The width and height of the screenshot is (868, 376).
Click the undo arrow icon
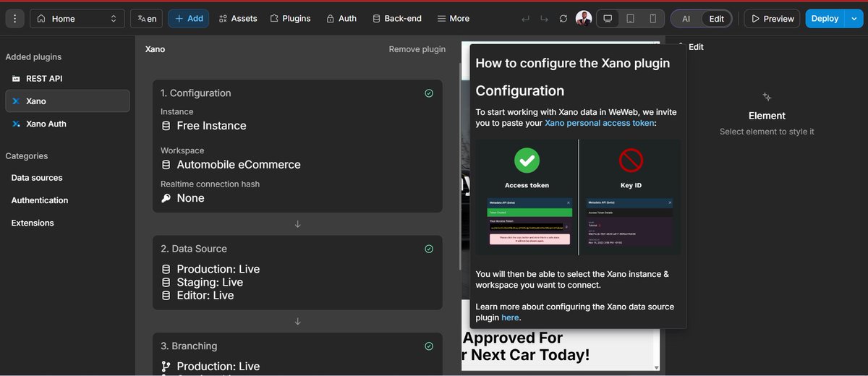pyautogui.click(x=525, y=19)
